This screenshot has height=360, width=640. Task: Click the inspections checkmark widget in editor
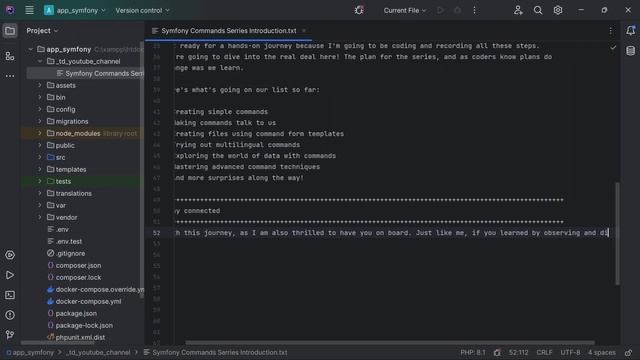coord(613,48)
